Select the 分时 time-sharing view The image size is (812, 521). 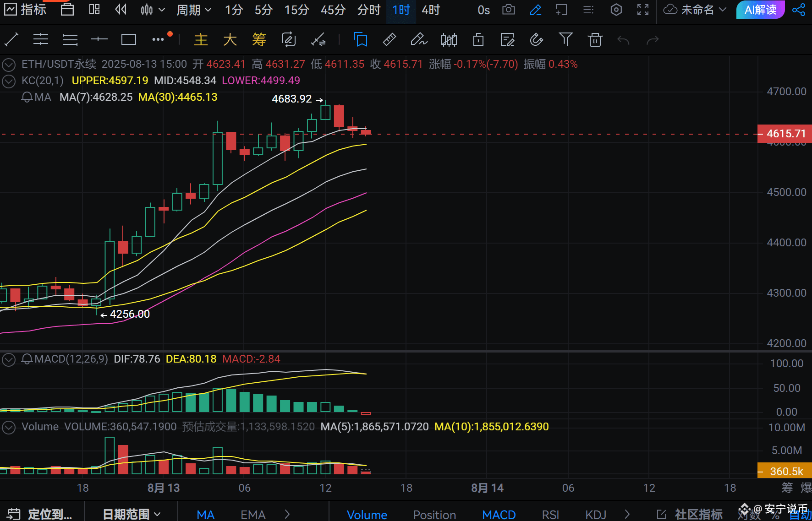[x=369, y=10]
